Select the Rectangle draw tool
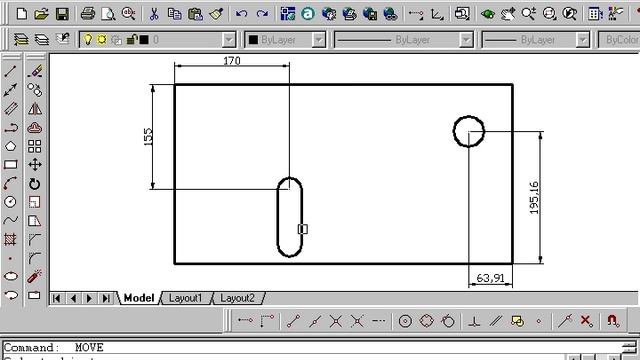640x360 pixels. point(11,165)
